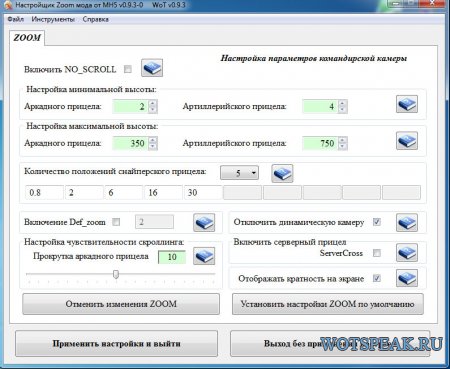Open help book for sniper positions count
Viewport: 450px width, 369px height.
pos(282,173)
